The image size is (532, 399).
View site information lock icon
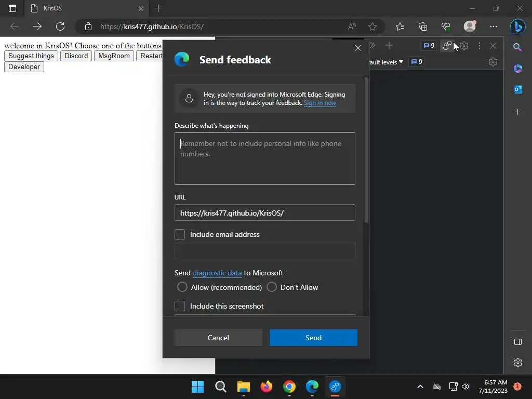click(88, 26)
